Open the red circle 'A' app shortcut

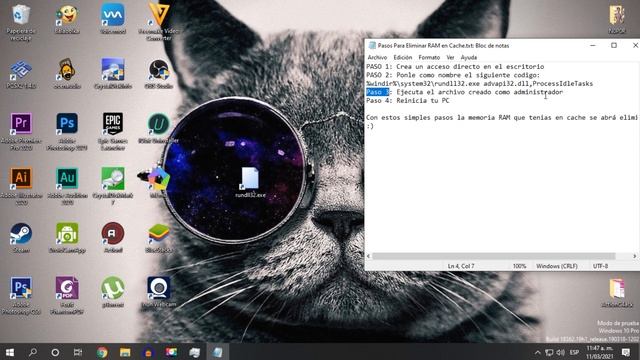(113, 238)
